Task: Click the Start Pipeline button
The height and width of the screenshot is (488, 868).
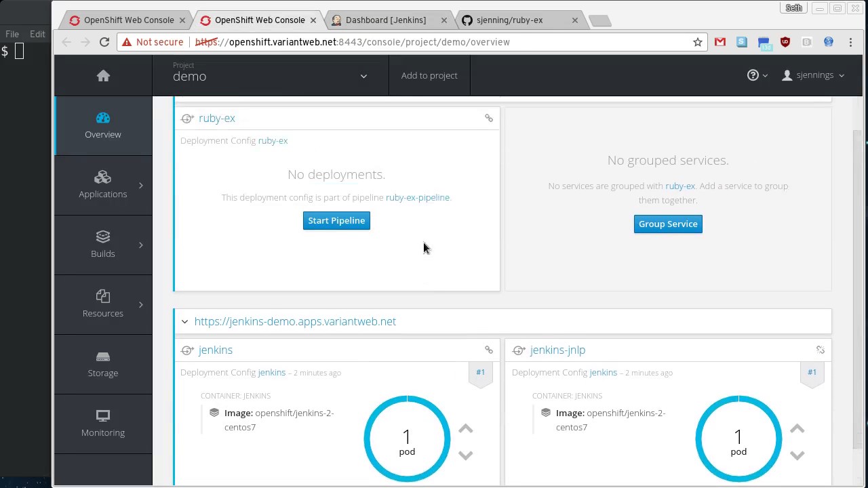Action: pyautogui.click(x=336, y=220)
